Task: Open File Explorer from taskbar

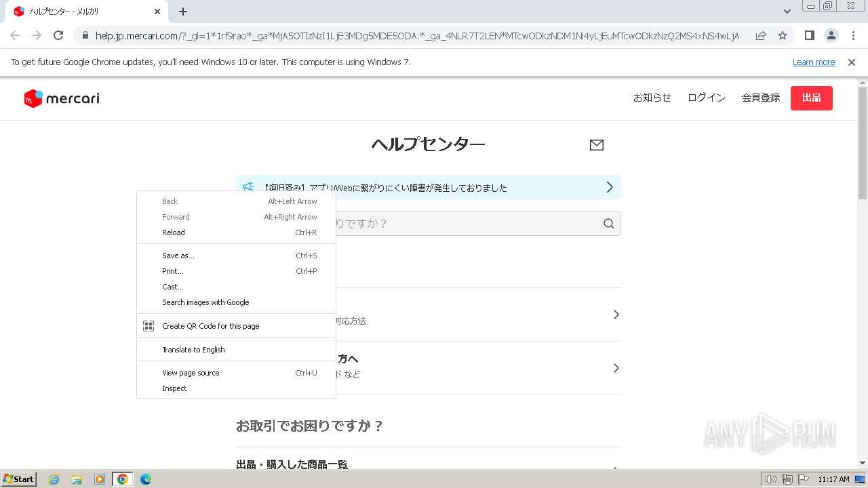Action: [77, 479]
